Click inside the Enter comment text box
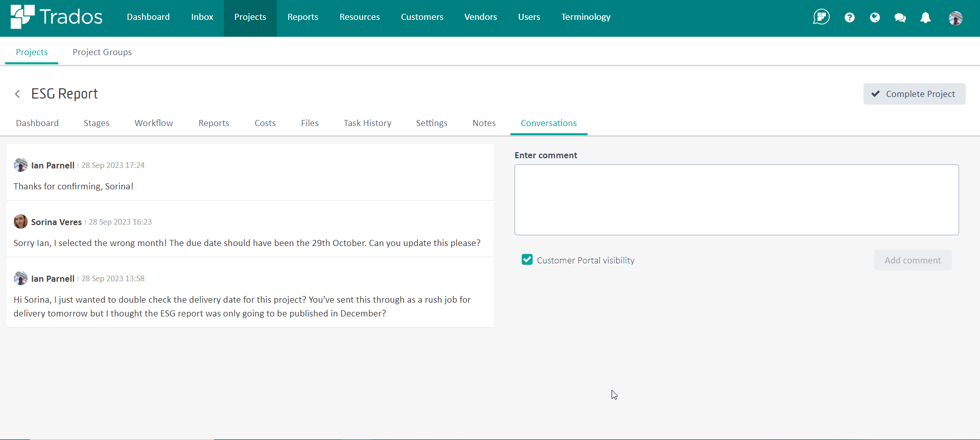The image size is (980, 440). click(x=736, y=200)
